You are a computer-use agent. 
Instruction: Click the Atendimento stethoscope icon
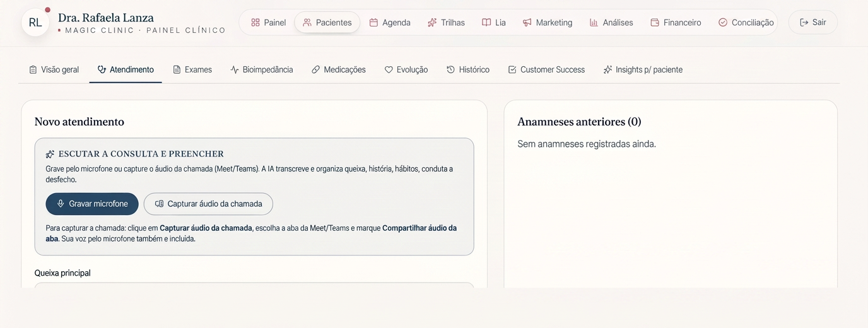tap(102, 70)
